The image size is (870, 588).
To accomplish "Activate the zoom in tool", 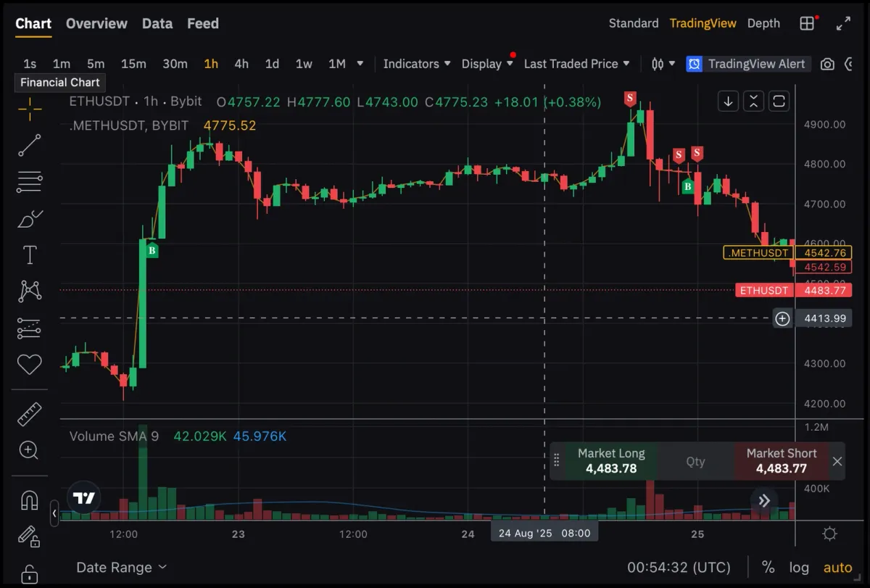I will pos(29,450).
